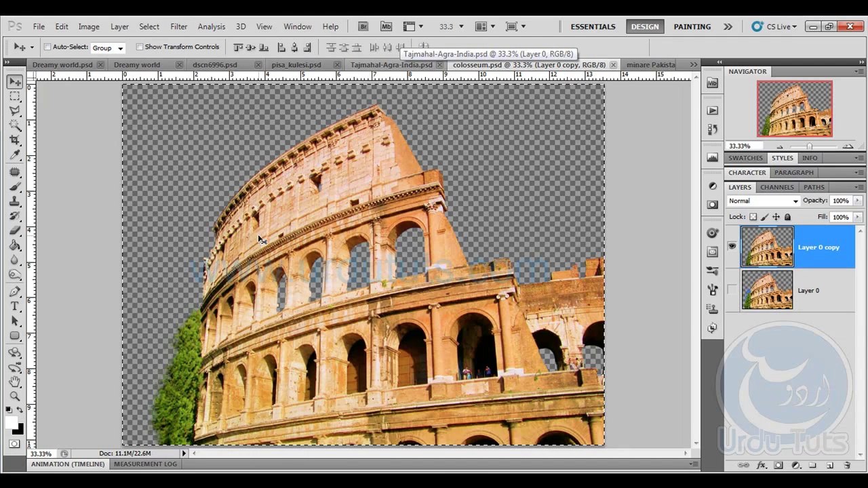Click the foreground color swatch
868x488 pixels.
[12, 423]
